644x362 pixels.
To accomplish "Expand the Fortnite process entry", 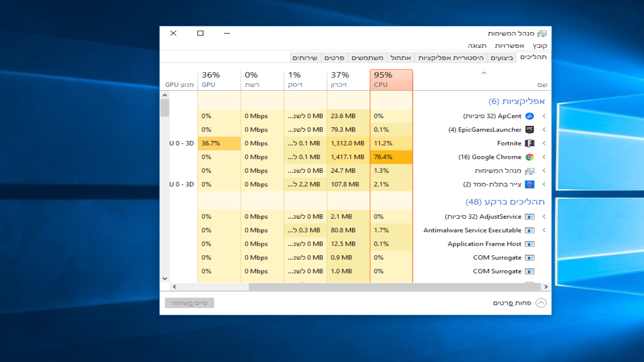I will pos(544,143).
